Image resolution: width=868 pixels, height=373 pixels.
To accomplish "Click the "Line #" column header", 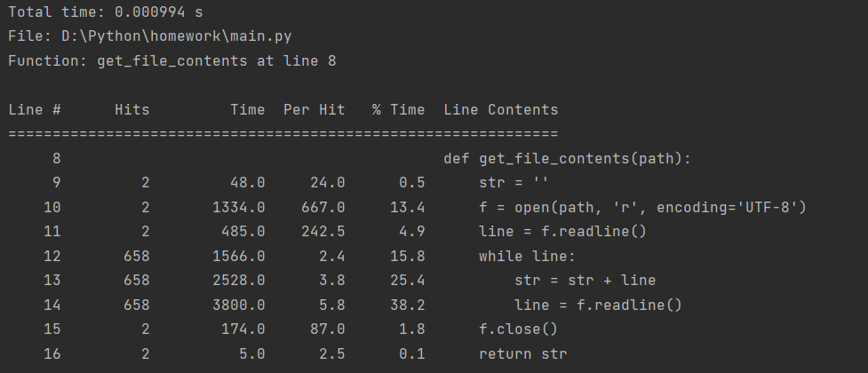I will pyautogui.click(x=34, y=110).
